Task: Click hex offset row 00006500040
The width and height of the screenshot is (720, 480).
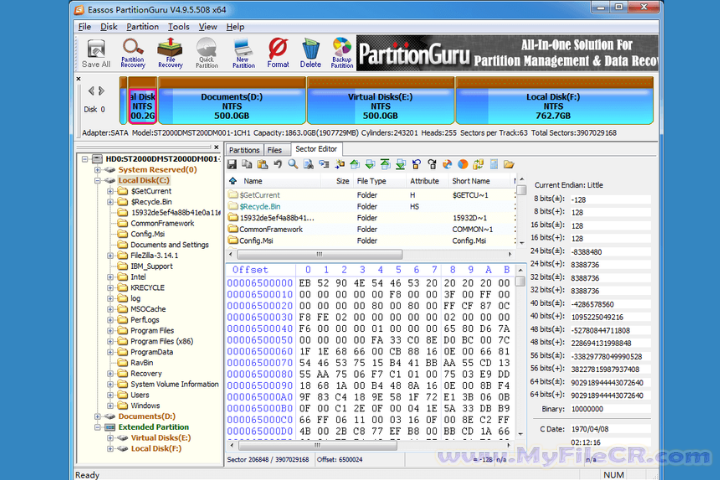Action: (259, 329)
